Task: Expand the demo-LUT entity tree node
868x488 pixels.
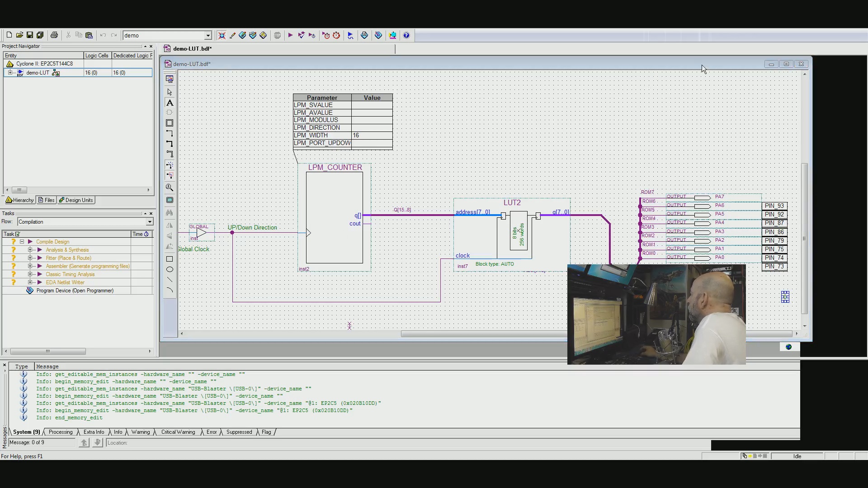Action: [x=10, y=73]
